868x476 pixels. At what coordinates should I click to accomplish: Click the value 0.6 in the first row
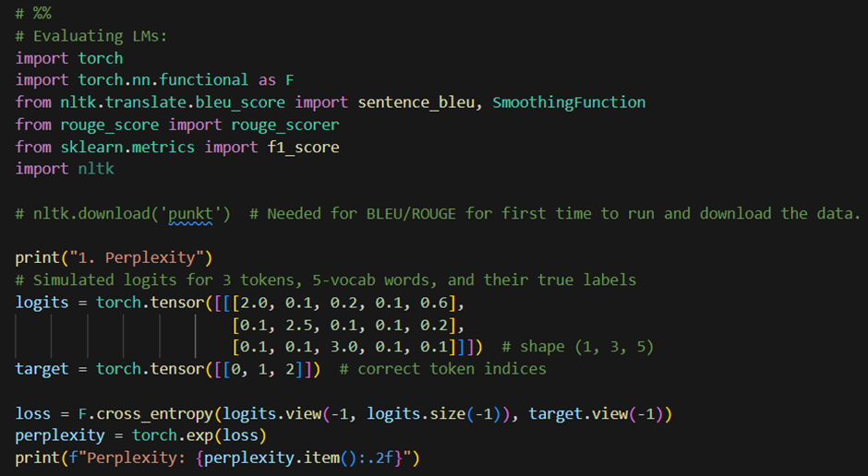pos(433,303)
